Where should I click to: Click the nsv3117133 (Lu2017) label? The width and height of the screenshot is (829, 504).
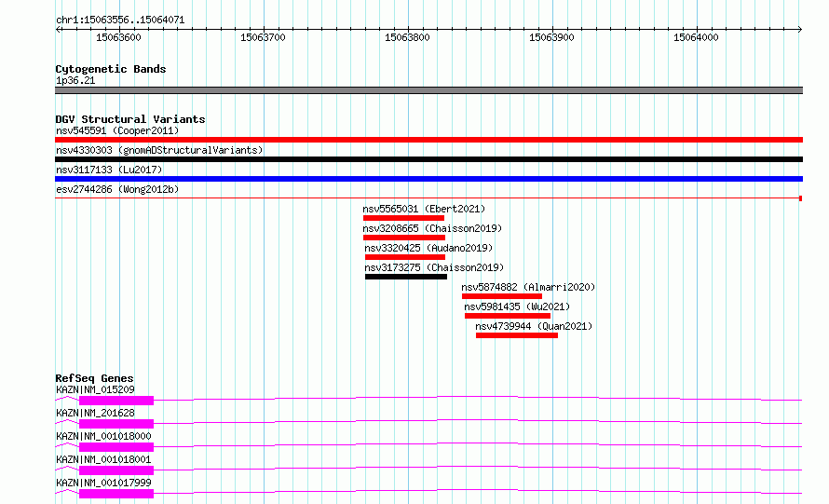click(x=109, y=170)
